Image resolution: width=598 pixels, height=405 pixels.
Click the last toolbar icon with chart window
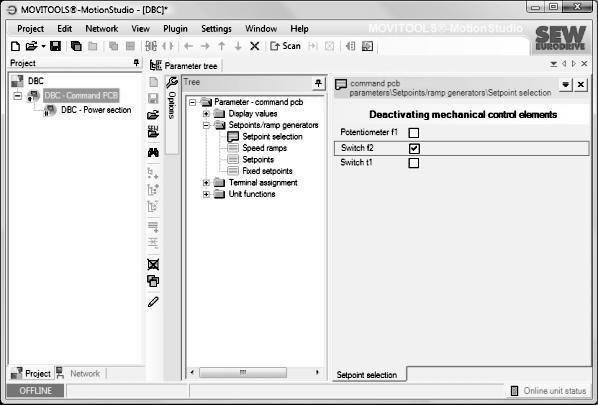click(x=367, y=47)
